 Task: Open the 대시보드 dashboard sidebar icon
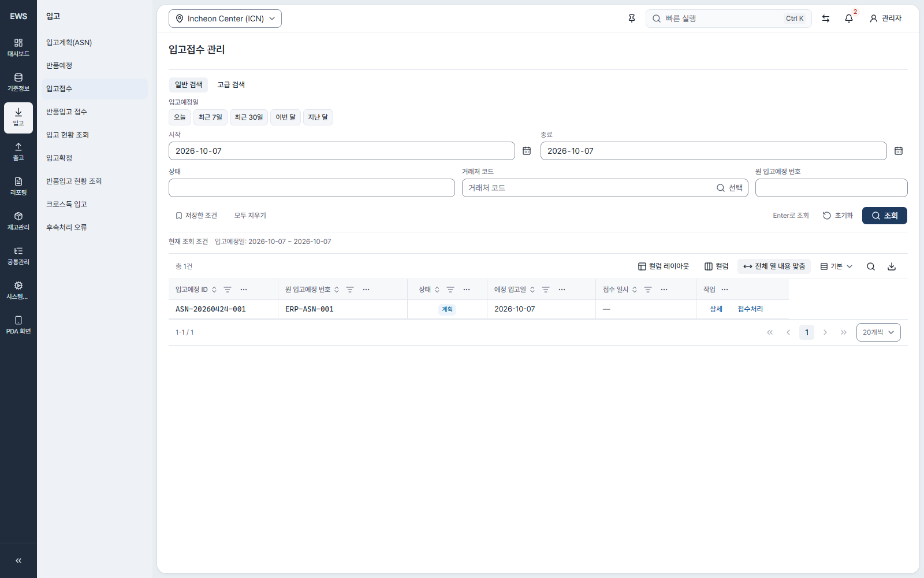coord(18,48)
